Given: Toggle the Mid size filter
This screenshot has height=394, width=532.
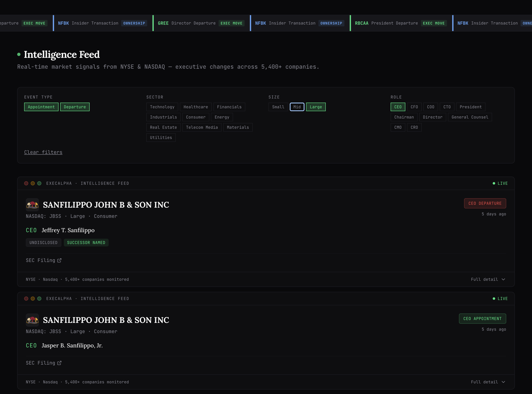Looking at the screenshot, I should (x=297, y=107).
